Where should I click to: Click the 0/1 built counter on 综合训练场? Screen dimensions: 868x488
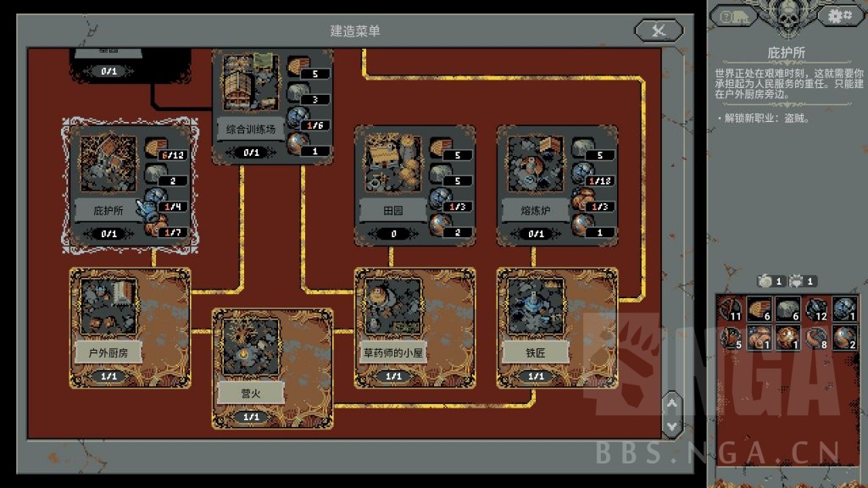click(x=251, y=152)
